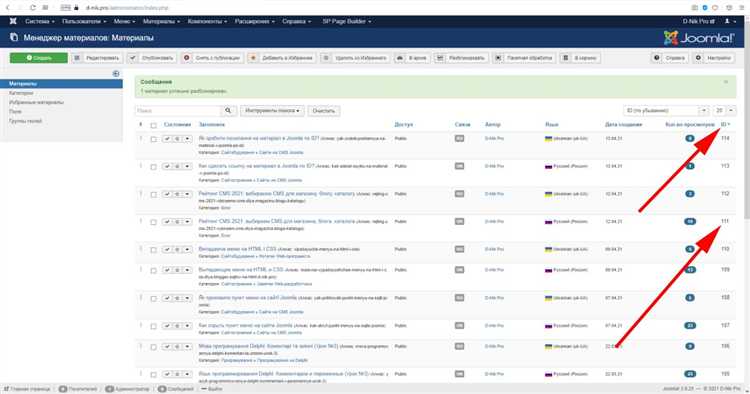
Task: Click the association icon in row ID 114
Action: [459, 139]
